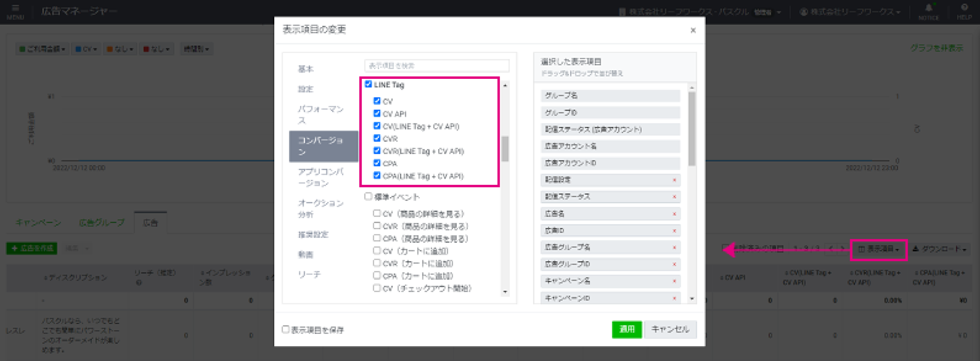Open the HELP question icon
The image size is (980, 361).
click(964, 11)
